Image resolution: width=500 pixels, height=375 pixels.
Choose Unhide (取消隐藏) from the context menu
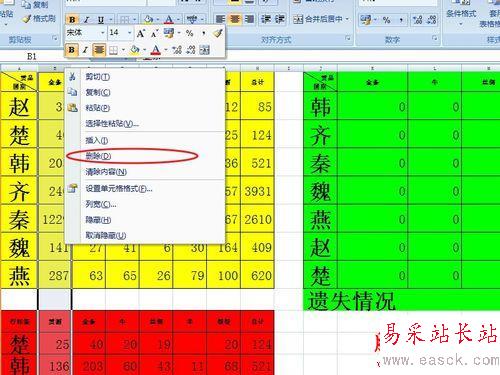pyautogui.click(x=145, y=235)
